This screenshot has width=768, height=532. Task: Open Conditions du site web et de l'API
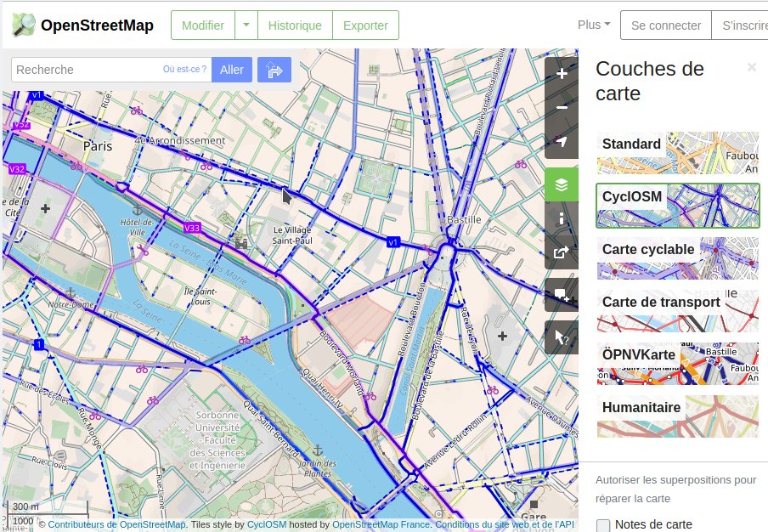[x=505, y=524]
